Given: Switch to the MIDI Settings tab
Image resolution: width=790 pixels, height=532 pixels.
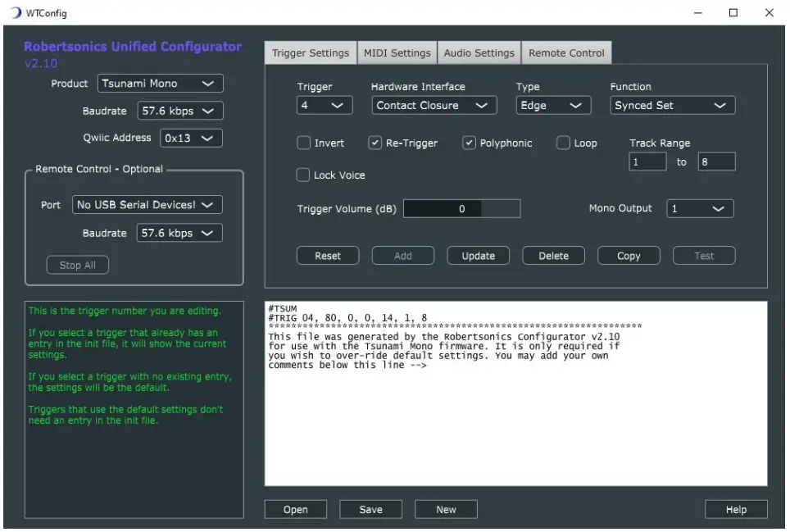Looking at the screenshot, I should tap(397, 53).
